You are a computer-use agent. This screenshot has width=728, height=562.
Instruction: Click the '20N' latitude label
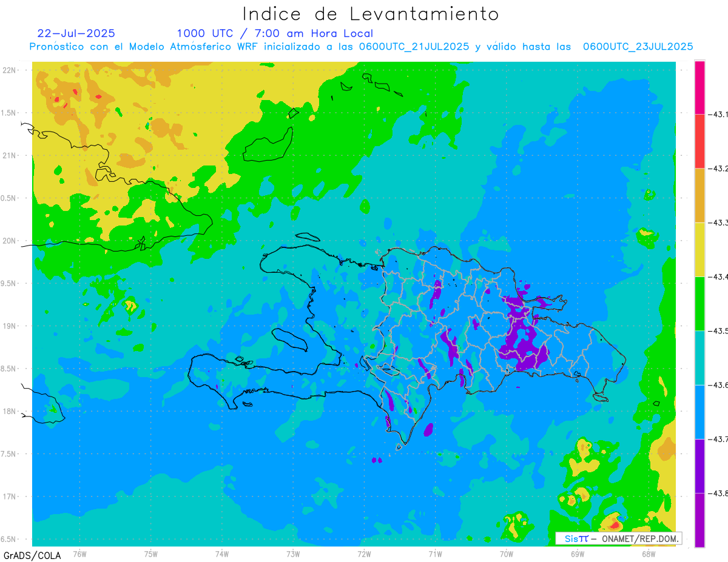[9, 241]
